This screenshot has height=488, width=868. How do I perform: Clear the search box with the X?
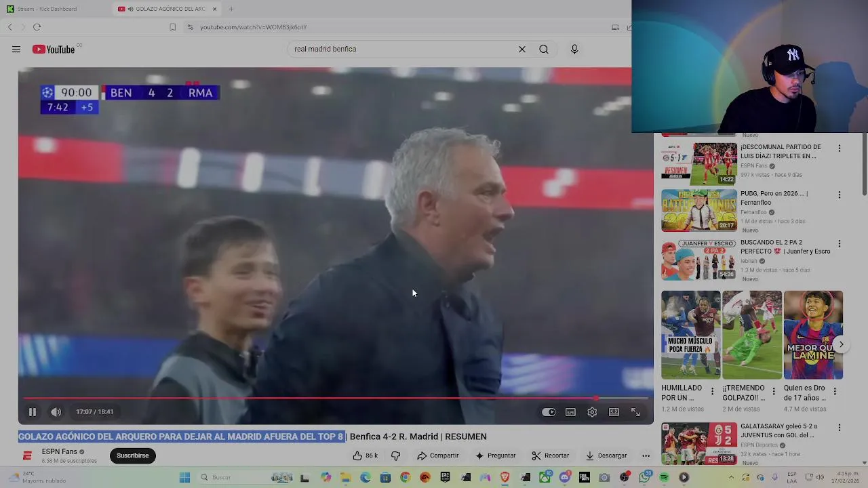522,49
